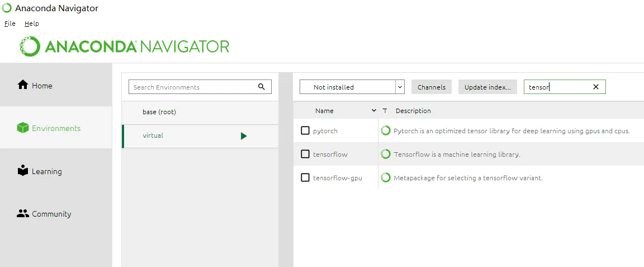Screen dimensions: 644x267
Task: Click the Channels button
Action: tap(431, 87)
